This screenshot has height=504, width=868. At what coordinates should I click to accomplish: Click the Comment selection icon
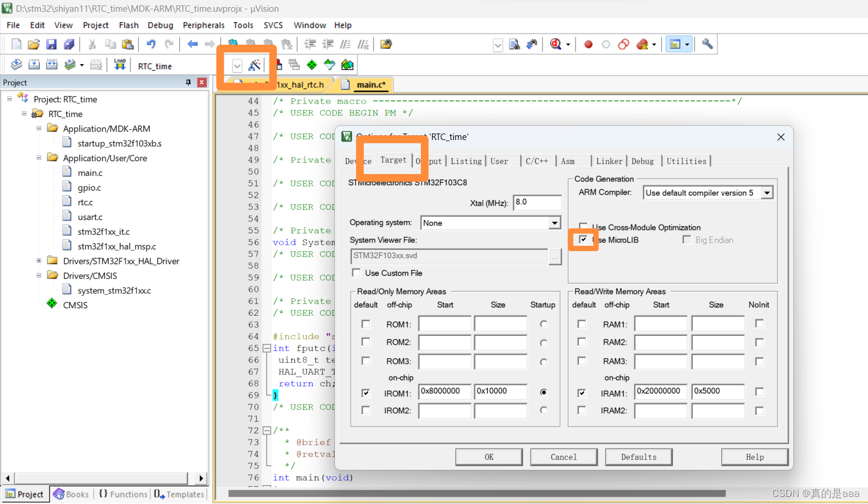[346, 44]
